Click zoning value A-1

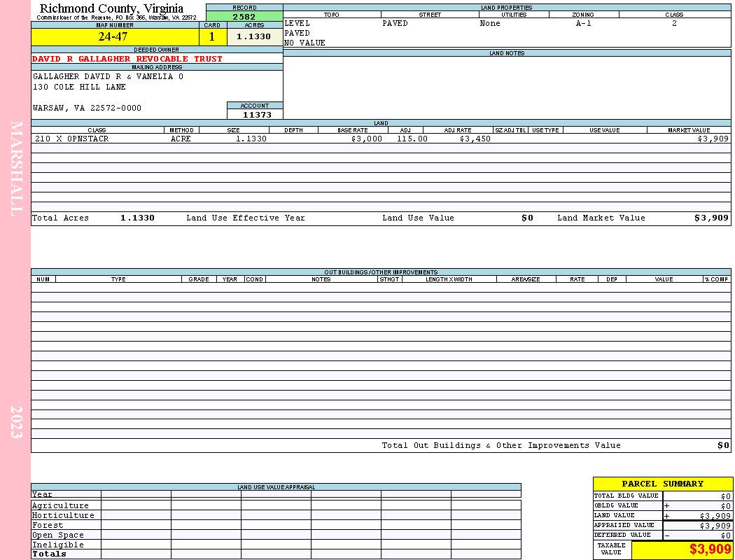[584, 23]
